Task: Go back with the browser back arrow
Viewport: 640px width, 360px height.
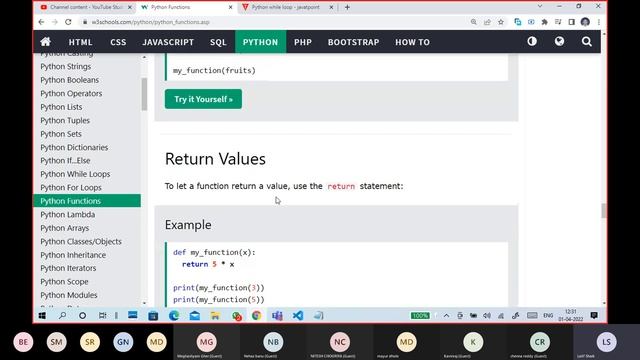Action: pyautogui.click(x=41, y=22)
